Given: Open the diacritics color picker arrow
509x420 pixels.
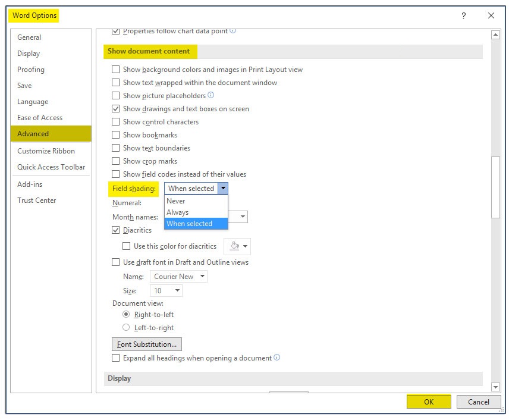Looking at the screenshot, I should 246,246.
